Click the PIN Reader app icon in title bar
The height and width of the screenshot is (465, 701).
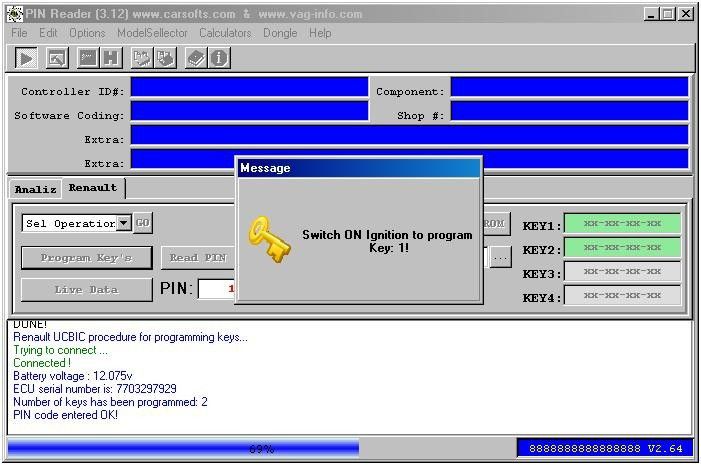12,14
